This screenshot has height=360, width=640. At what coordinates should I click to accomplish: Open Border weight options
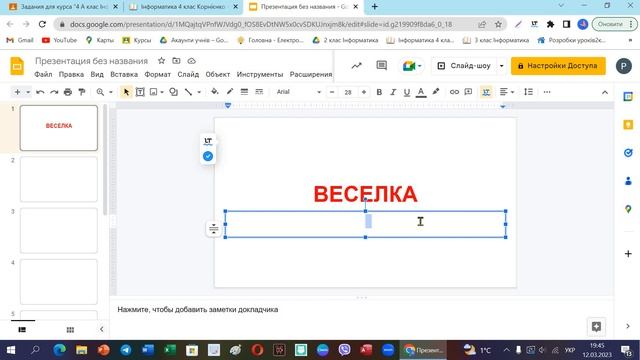point(244,92)
